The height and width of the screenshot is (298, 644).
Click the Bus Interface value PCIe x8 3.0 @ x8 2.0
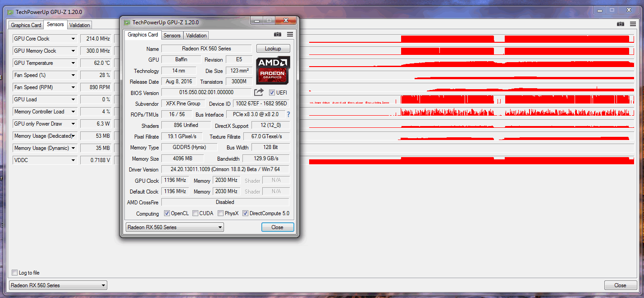pyautogui.click(x=256, y=114)
